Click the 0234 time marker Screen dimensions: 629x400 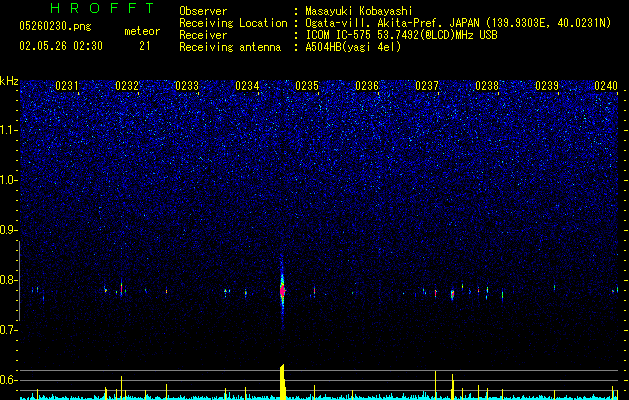pyautogui.click(x=247, y=86)
